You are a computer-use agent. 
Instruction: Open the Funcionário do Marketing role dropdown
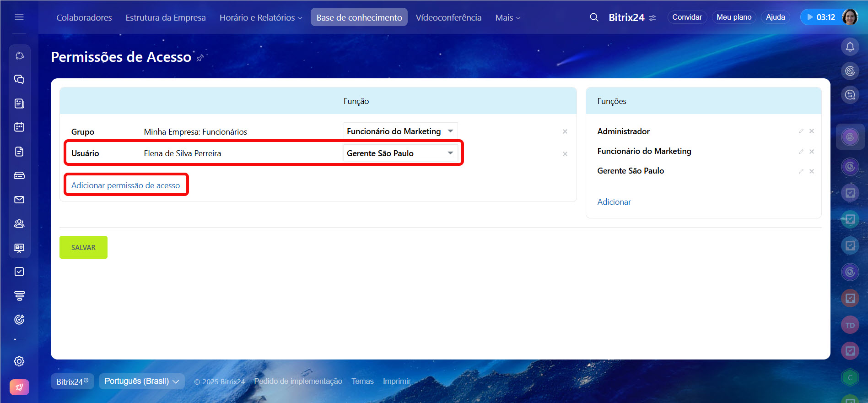pyautogui.click(x=400, y=131)
